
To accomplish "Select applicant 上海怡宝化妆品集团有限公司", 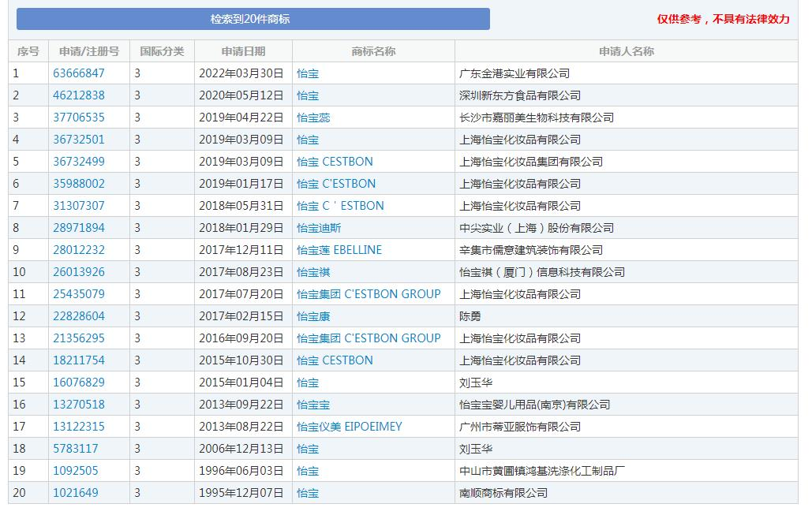I will pos(531,162).
